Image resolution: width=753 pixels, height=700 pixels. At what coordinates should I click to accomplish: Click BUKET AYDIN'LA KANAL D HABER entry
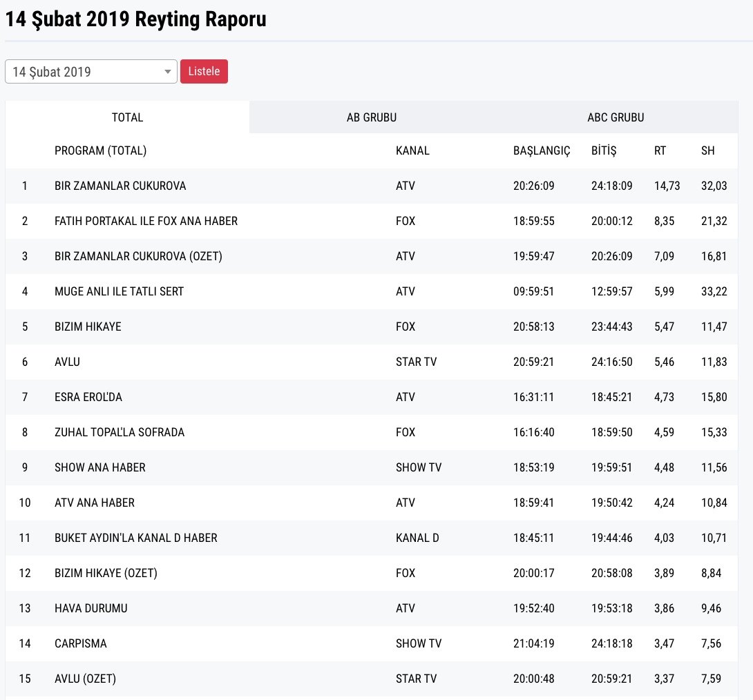point(135,538)
